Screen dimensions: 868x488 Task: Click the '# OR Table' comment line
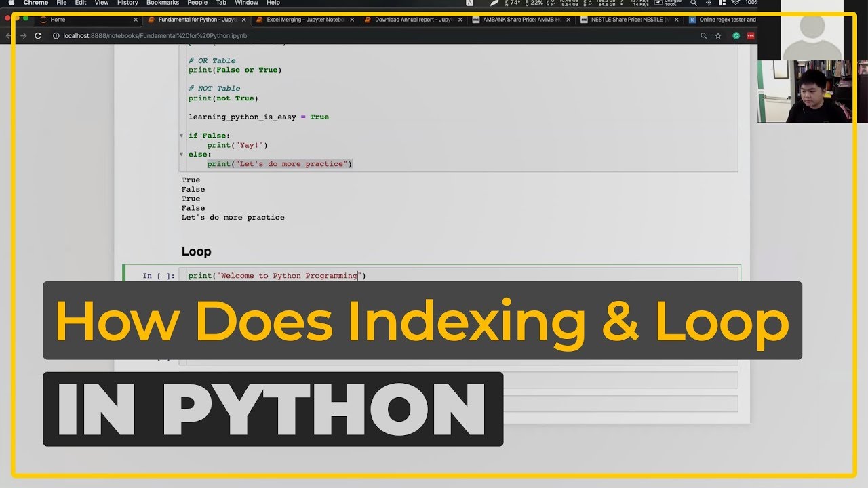(212, 60)
